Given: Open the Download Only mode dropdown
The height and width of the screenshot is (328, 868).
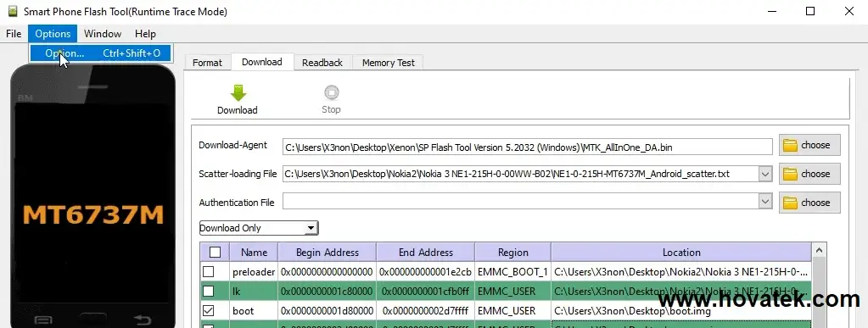Looking at the screenshot, I should 259,228.
